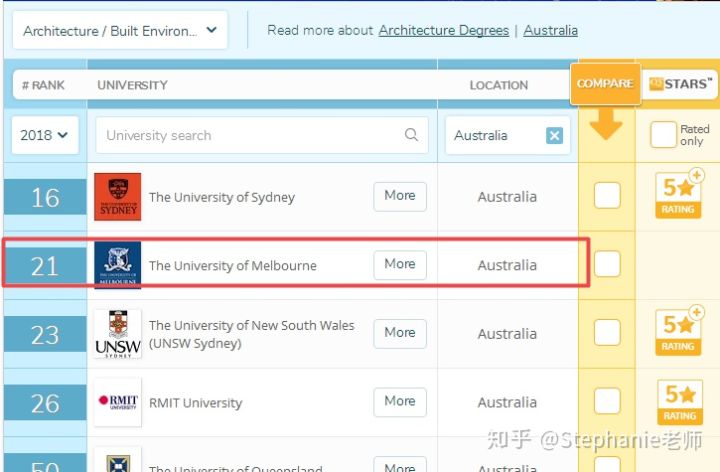Focus the University search field
The width and height of the screenshot is (720, 472).
(x=262, y=135)
